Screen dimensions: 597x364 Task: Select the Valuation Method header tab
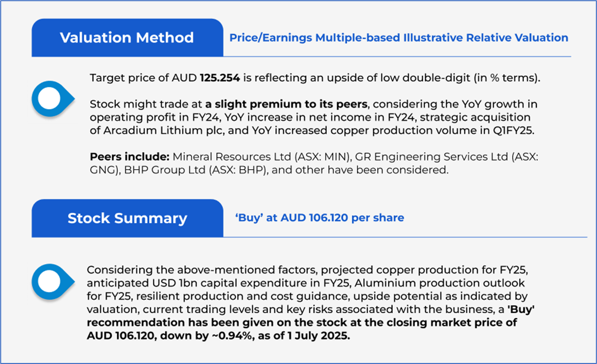click(x=127, y=38)
